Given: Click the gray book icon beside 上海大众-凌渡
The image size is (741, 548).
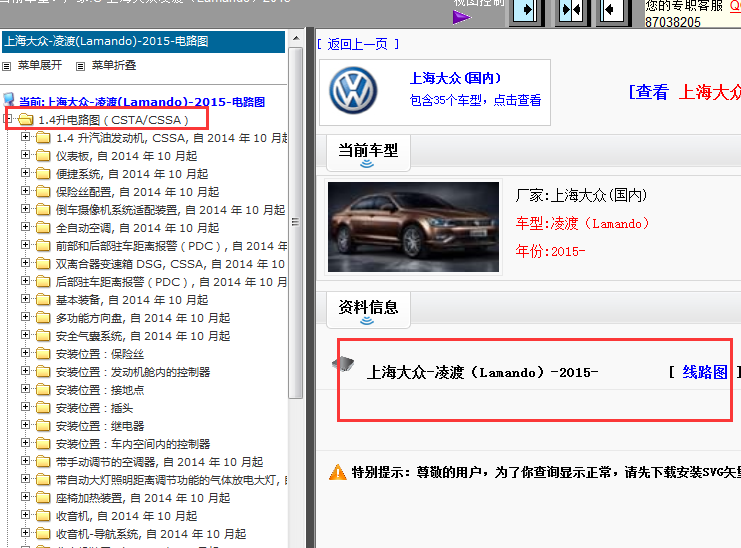Looking at the screenshot, I should [343, 363].
